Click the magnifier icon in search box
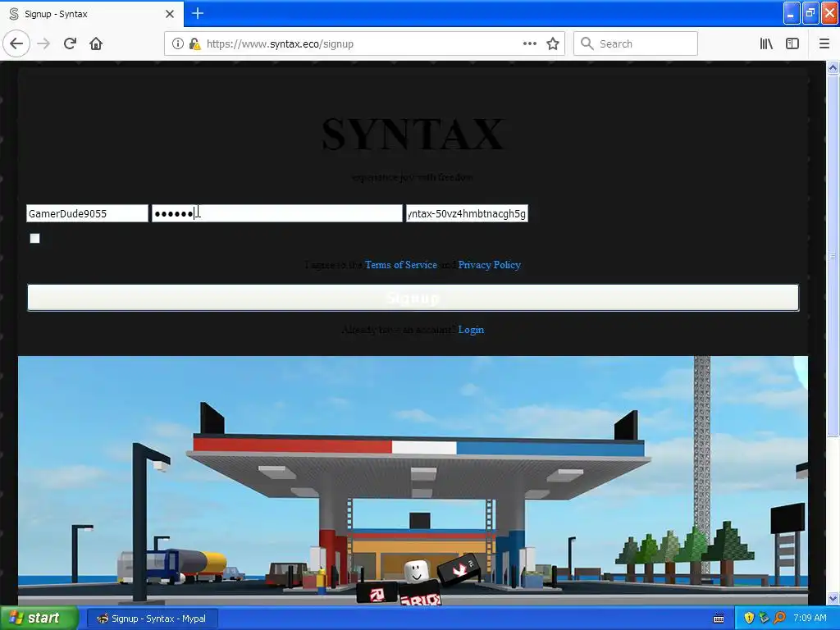 [587, 43]
